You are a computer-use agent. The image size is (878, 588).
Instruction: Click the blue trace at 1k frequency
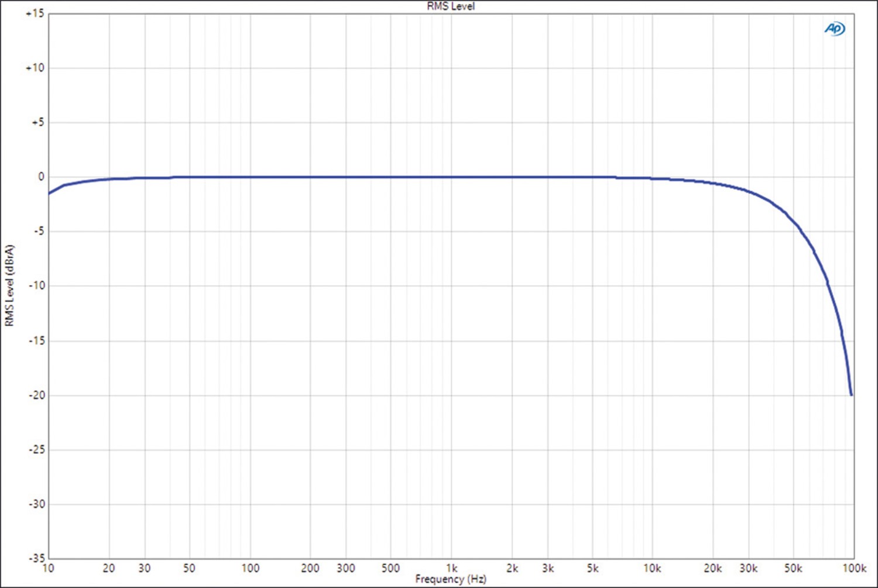pyautogui.click(x=451, y=177)
